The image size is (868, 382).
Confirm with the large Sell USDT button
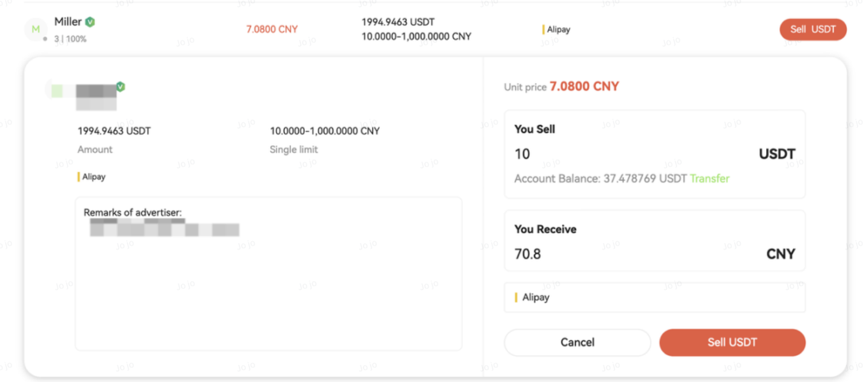click(732, 342)
